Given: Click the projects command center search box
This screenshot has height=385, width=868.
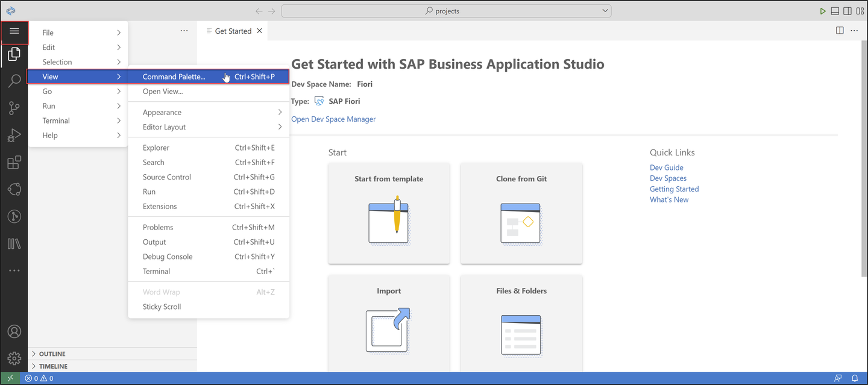Looking at the screenshot, I should click(x=446, y=11).
